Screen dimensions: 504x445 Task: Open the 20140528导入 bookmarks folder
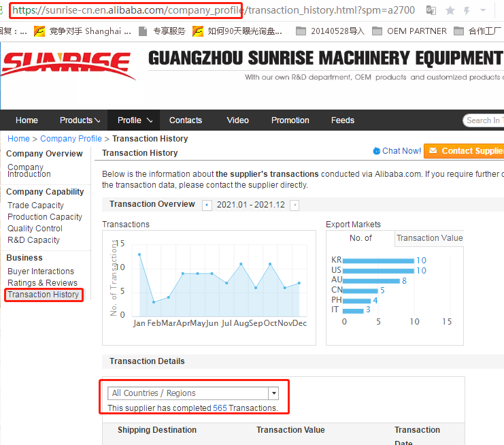pyautogui.click(x=330, y=31)
